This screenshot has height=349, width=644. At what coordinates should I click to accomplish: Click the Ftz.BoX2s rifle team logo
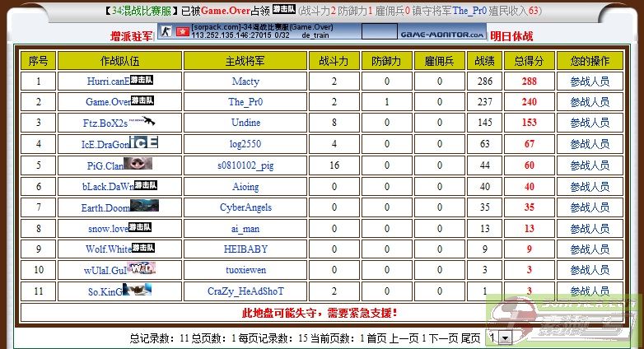(142, 121)
